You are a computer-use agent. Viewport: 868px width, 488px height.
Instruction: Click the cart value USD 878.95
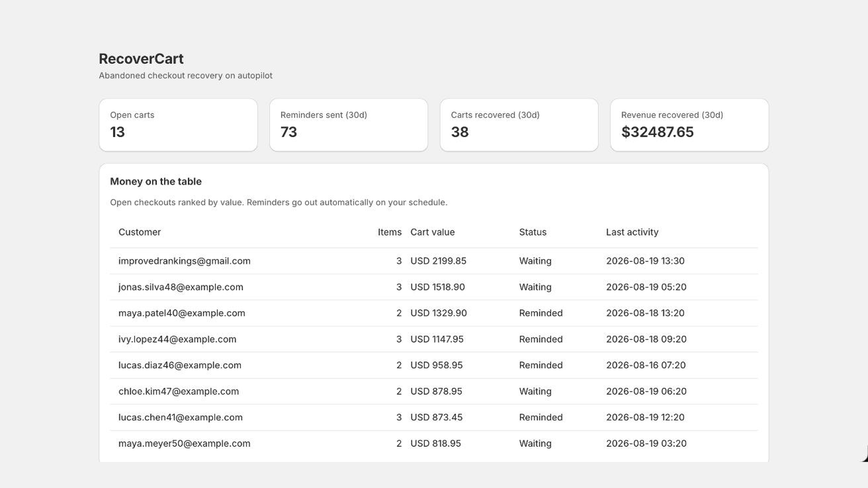[436, 391]
